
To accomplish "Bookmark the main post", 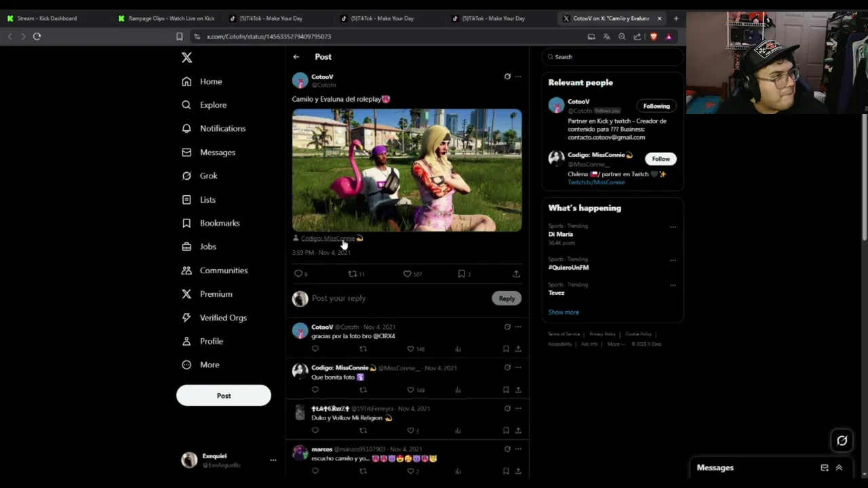I will point(462,274).
